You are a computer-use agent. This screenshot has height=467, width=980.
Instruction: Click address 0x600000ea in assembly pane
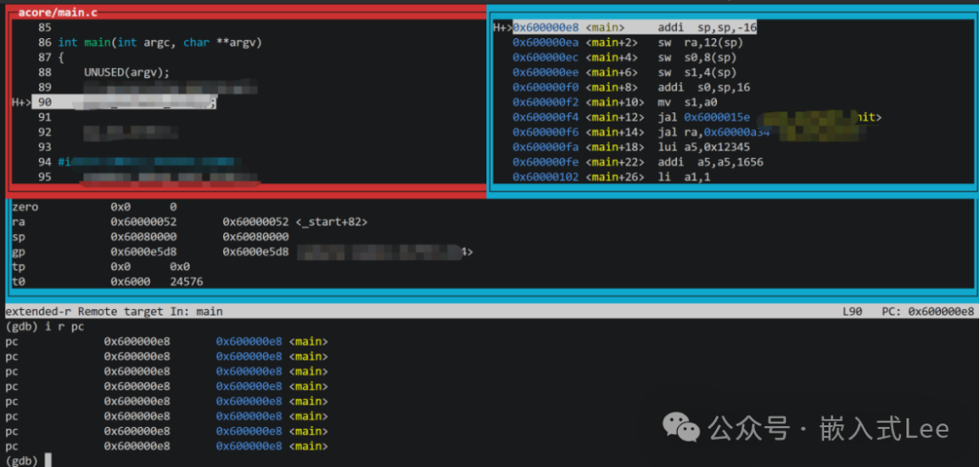click(545, 43)
